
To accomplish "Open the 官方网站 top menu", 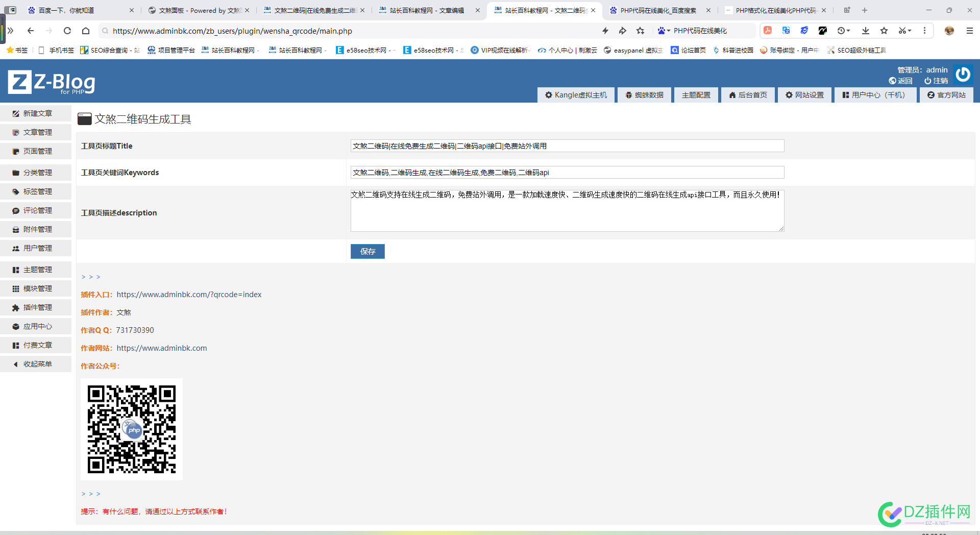I will tap(946, 95).
